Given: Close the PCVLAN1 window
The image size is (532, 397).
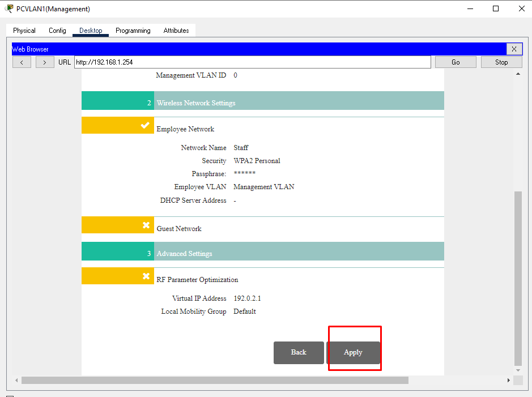Looking at the screenshot, I should coord(522,9).
